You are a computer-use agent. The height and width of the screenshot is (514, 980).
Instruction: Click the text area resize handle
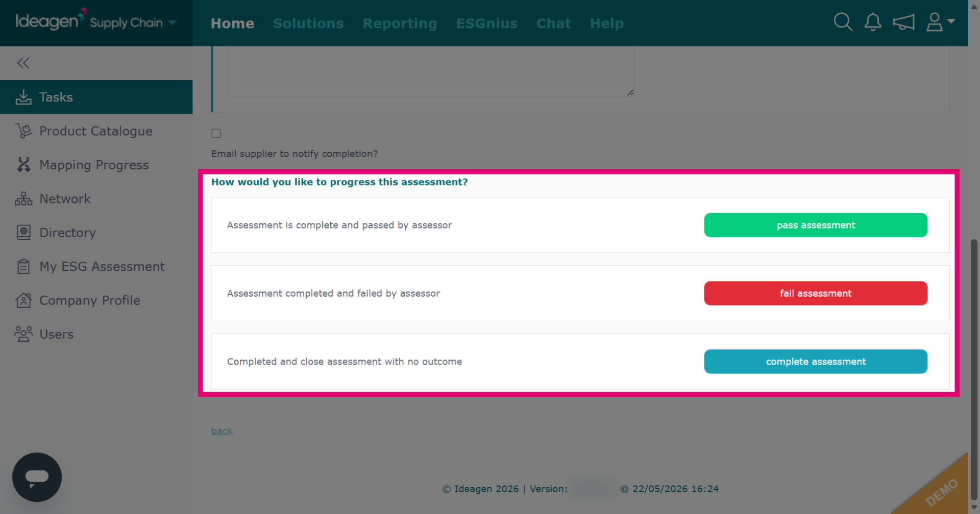[630, 92]
